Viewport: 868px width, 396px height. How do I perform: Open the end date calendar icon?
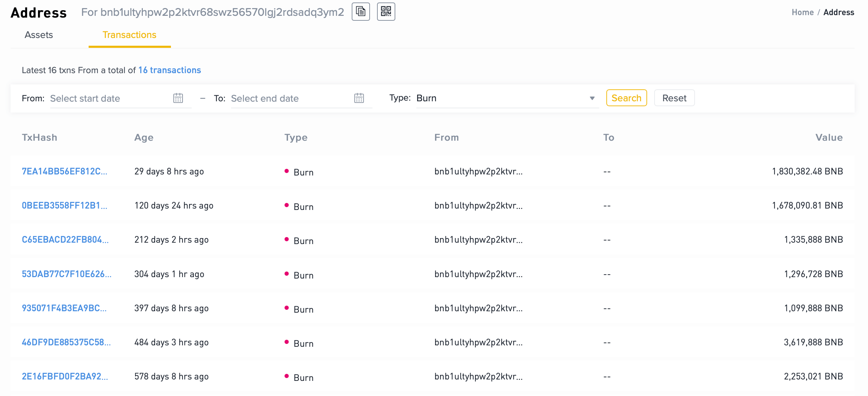(359, 98)
